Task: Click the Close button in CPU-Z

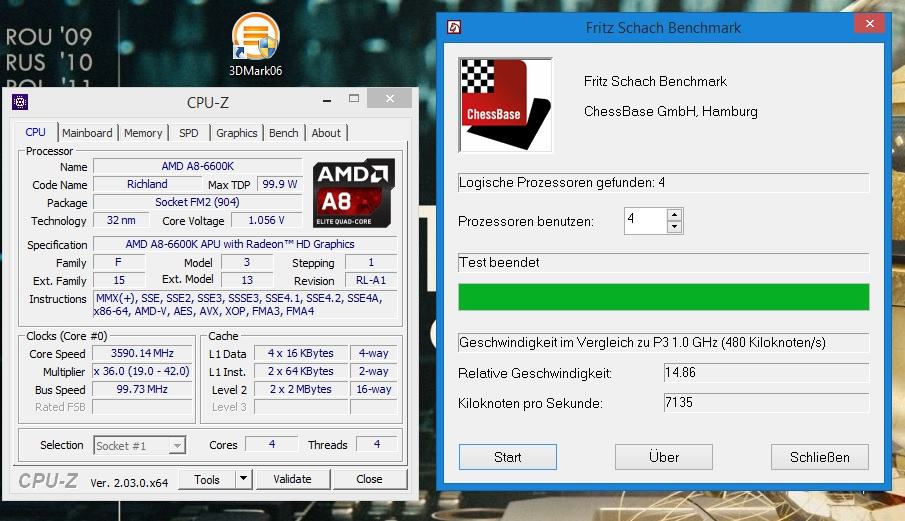Action: pos(369,479)
